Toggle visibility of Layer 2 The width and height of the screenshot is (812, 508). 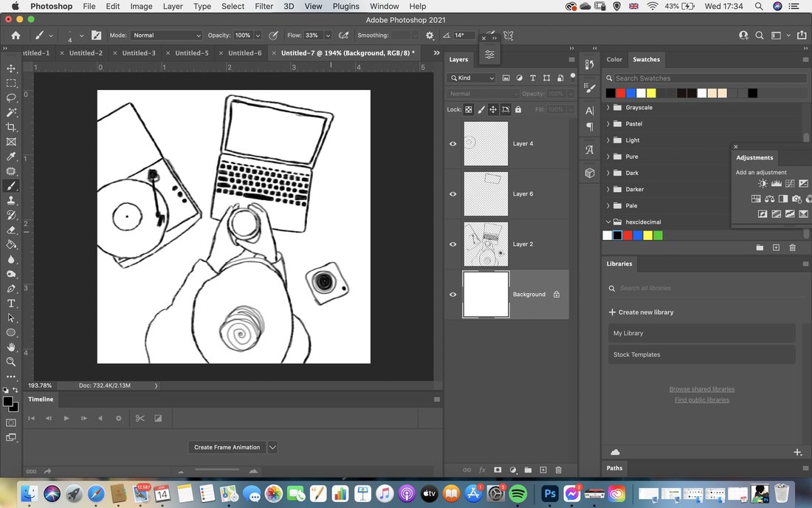click(453, 244)
